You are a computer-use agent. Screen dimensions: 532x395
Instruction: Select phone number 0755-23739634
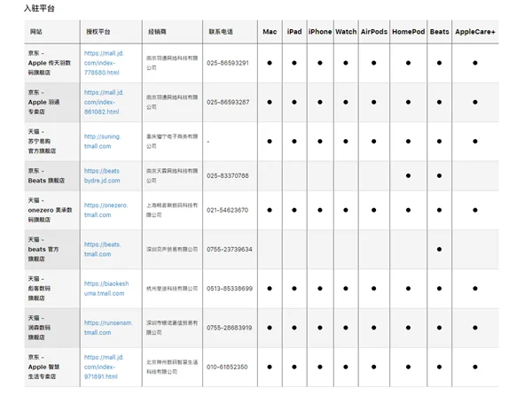pos(230,250)
